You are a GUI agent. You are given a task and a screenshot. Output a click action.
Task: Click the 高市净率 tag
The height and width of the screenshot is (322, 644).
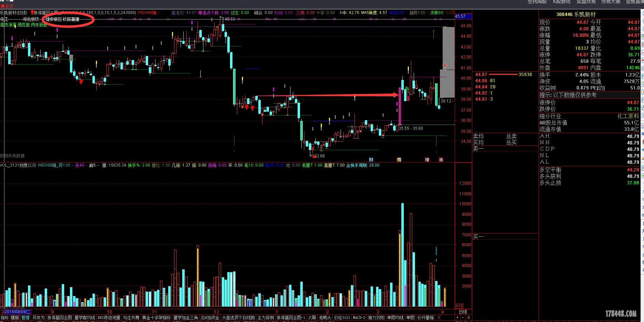pos(8,25)
